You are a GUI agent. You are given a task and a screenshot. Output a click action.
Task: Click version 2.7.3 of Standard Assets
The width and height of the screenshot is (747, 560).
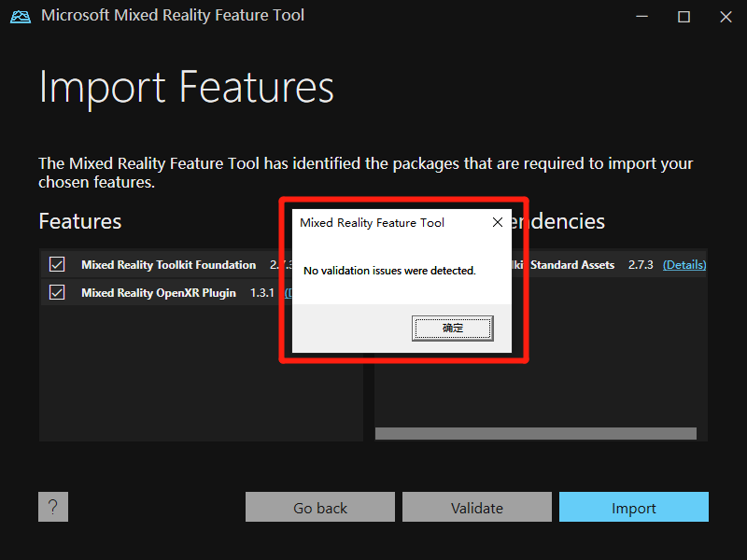641,265
